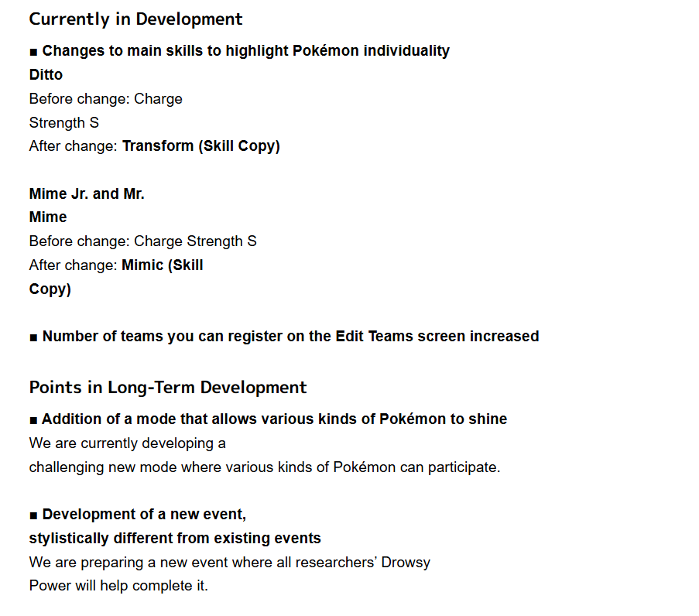Image resolution: width=699 pixels, height=616 pixels.
Task: Click the 'We are currently developing a' text
Action: point(127,443)
